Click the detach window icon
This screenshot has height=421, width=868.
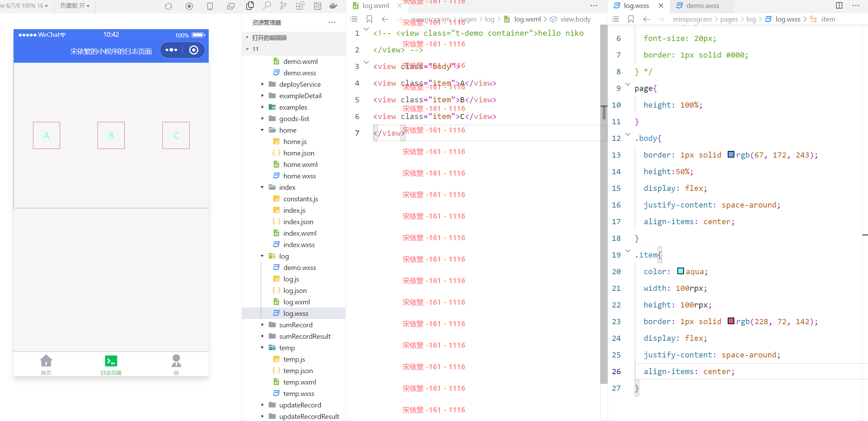coord(231,6)
